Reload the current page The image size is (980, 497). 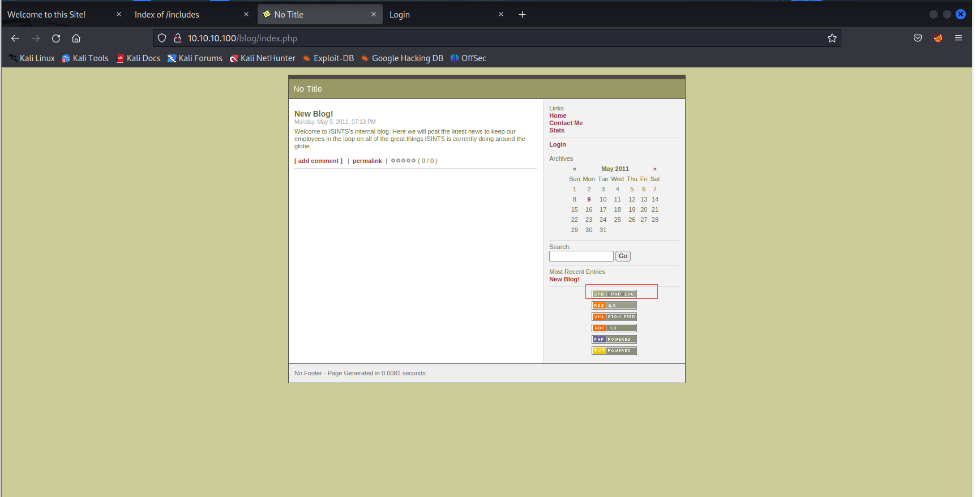[x=56, y=38]
